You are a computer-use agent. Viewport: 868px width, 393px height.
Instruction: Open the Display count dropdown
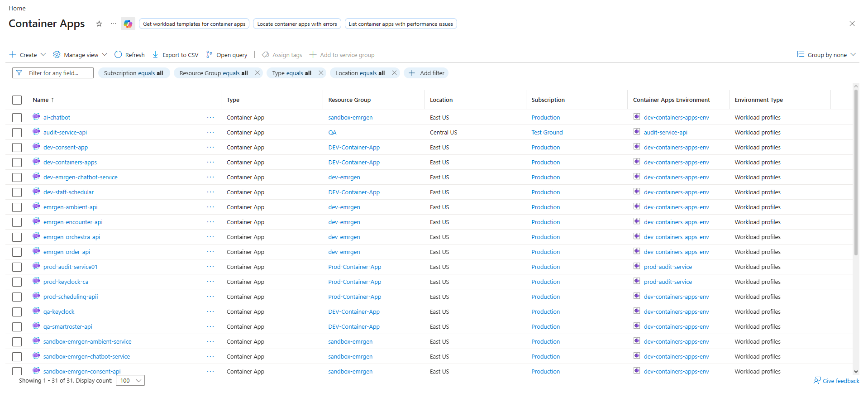(130, 380)
